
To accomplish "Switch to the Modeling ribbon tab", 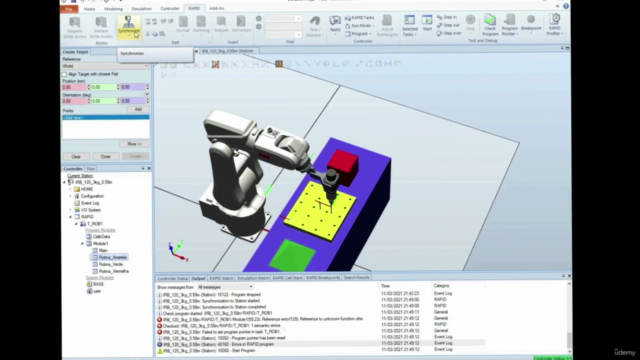I will click(113, 9).
